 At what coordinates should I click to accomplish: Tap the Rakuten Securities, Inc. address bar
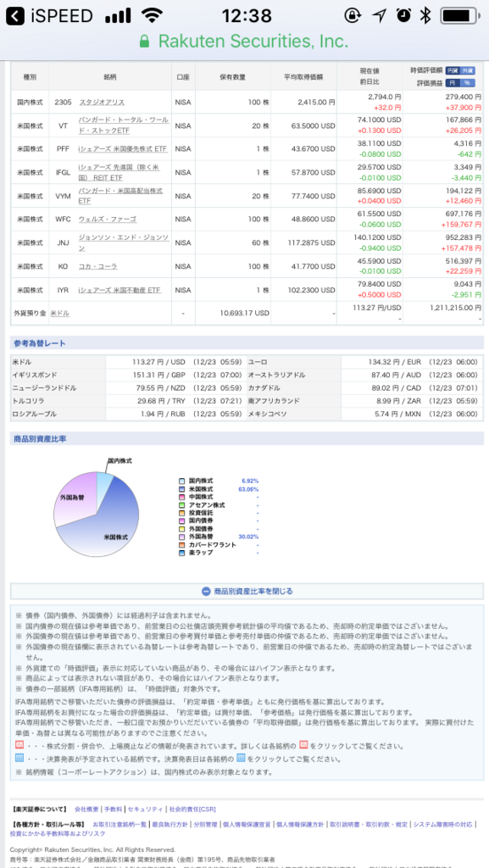click(244, 42)
